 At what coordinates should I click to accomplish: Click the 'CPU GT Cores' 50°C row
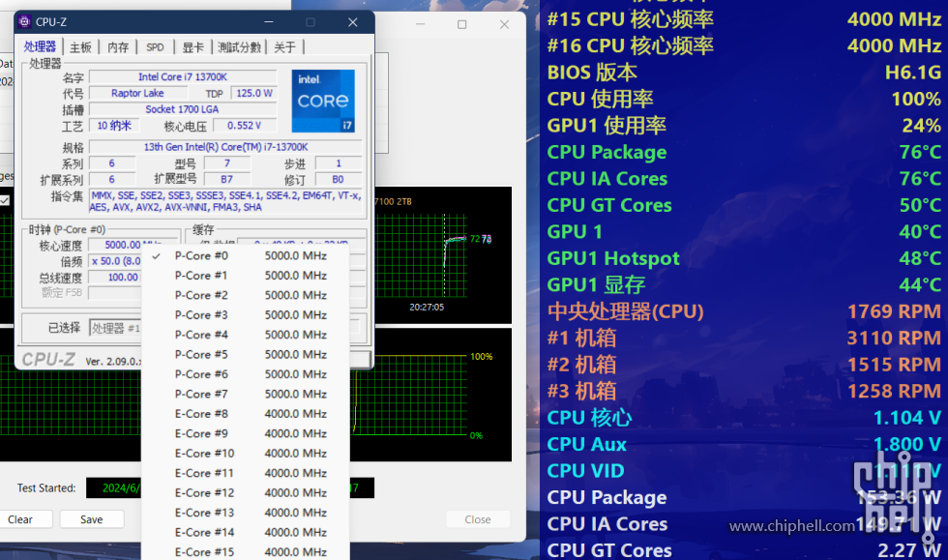744,205
